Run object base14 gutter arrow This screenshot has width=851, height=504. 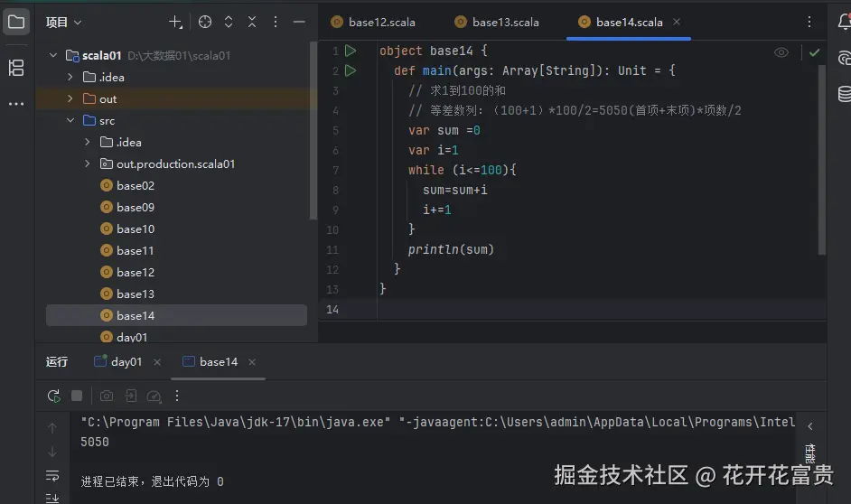click(x=351, y=51)
